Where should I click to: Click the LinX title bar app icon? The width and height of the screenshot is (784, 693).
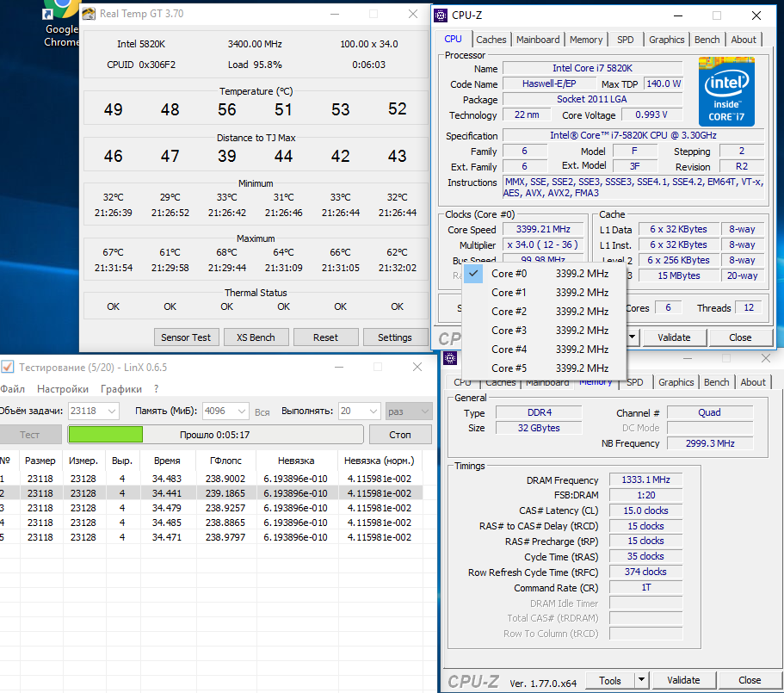tap(8, 368)
